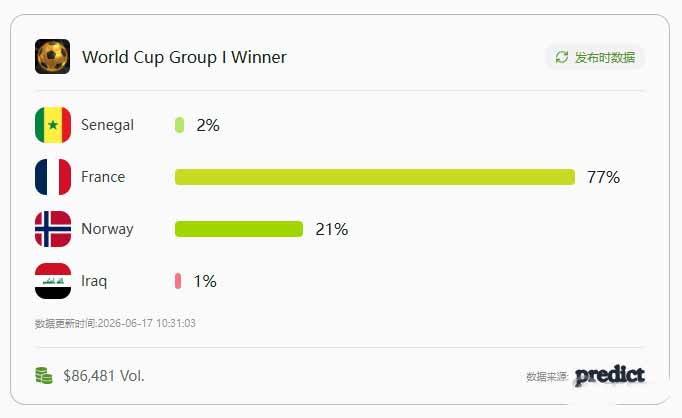Click the Iraq flag icon
This screenshot has height=418, width=682.
(x=53, y=281)
